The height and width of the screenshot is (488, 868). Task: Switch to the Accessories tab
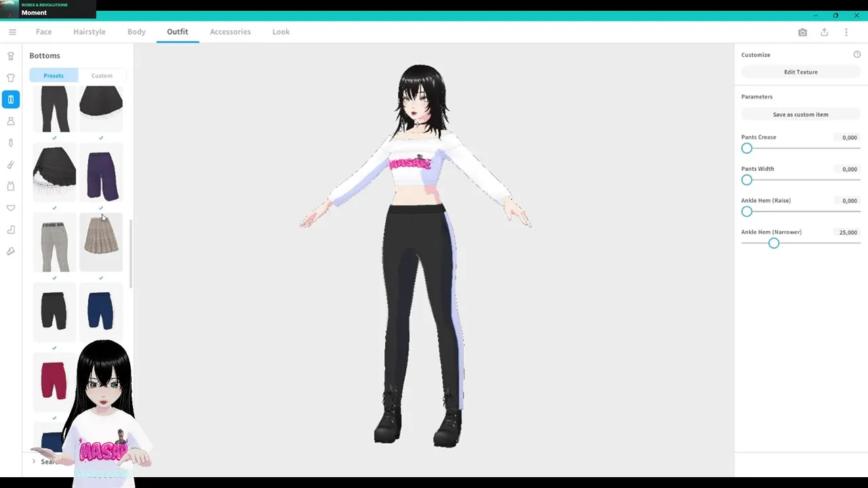pyautogui.click(x=230, y=32)
